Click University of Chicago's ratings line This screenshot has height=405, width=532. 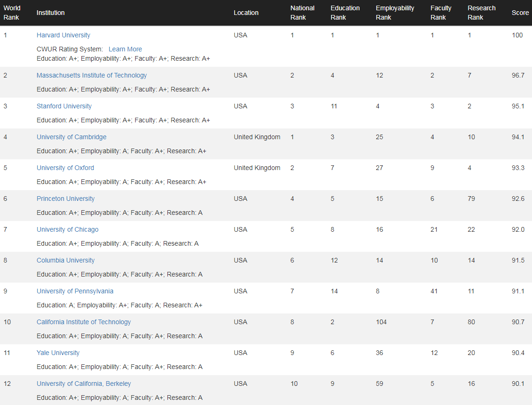click(x=117, y=244)
